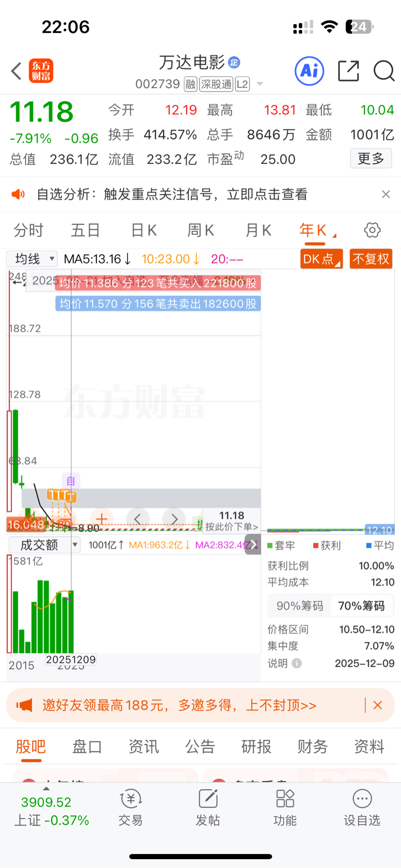Select 70%筹码 option
The width and height of the screenshot is (401, 868).
pyautogui.click(x=361, y=606)
